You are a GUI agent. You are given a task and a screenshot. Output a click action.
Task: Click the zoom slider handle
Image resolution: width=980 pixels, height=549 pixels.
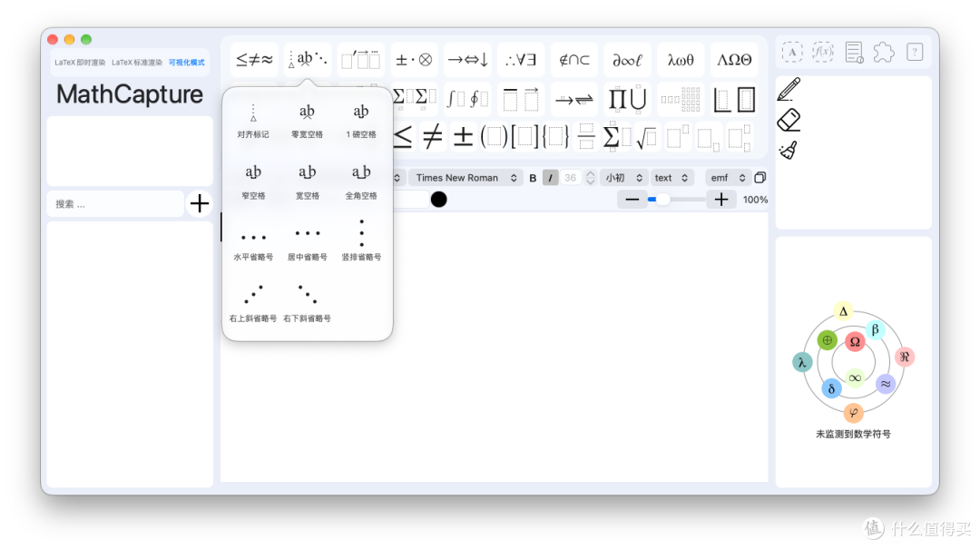point(662,200)
